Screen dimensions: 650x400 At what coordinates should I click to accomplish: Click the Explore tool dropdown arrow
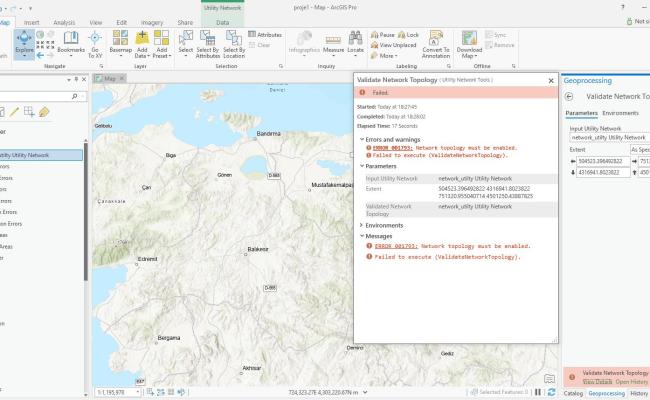24,56
